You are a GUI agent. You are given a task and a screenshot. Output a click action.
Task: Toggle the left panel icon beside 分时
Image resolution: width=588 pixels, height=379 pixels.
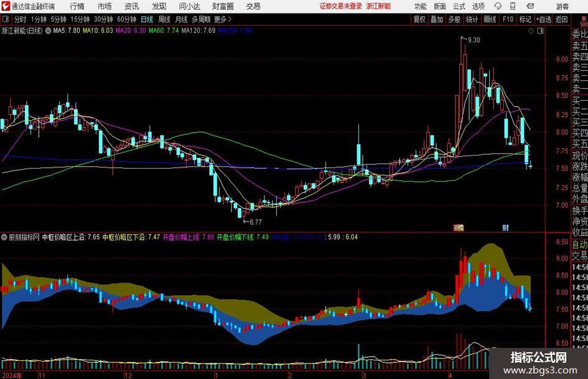click(6, 19)
